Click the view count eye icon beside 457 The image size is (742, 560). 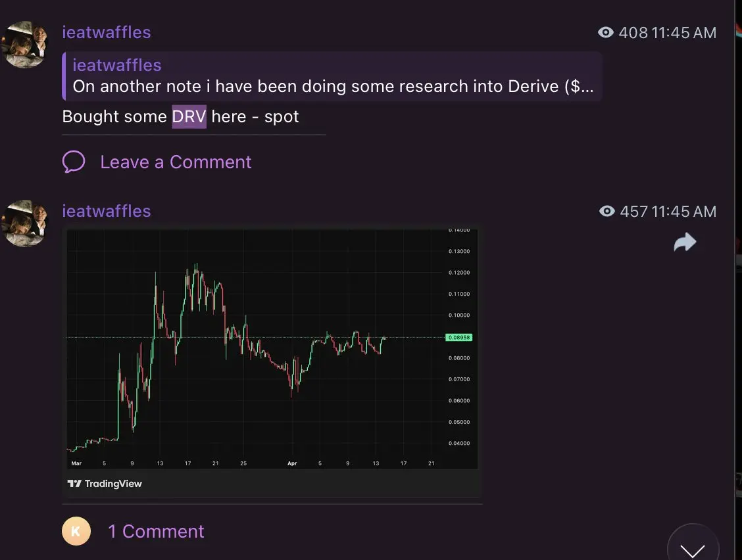point(607,211)
